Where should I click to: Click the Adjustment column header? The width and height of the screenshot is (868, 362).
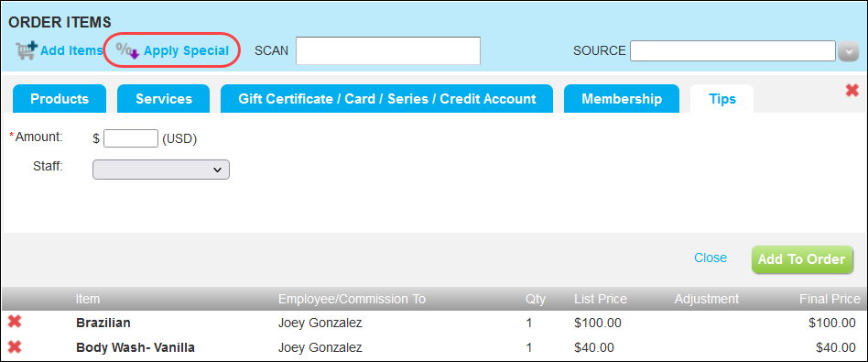coord(706,300)
